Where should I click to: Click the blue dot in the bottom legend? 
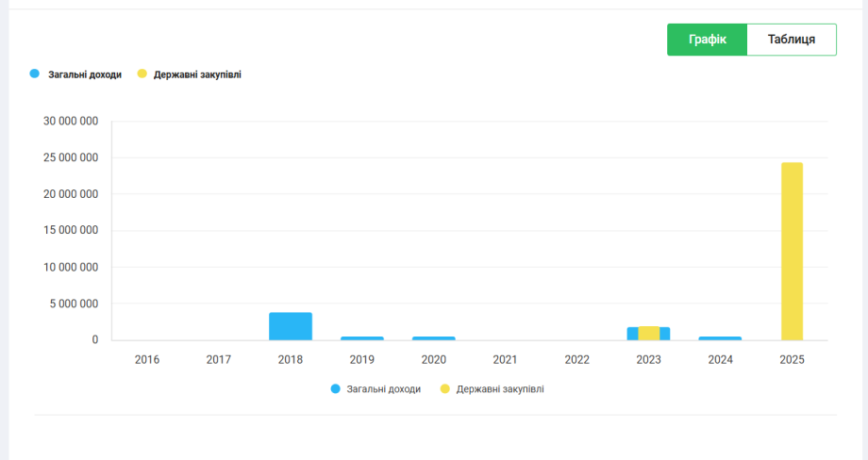point(335,388)
